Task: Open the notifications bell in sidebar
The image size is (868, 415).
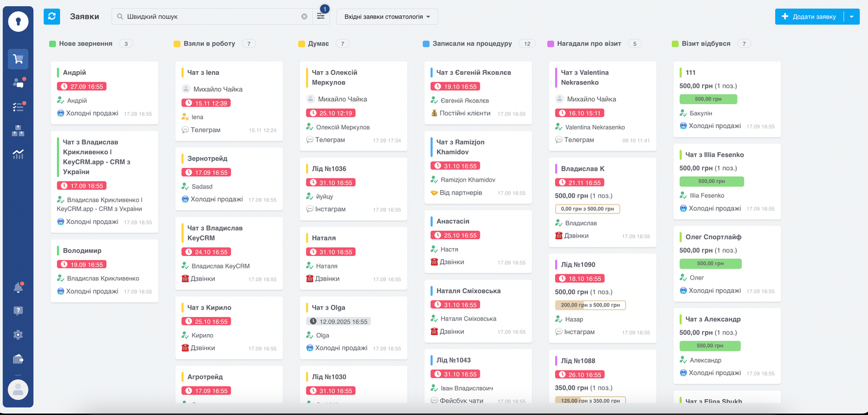Action: pos(18,288)
